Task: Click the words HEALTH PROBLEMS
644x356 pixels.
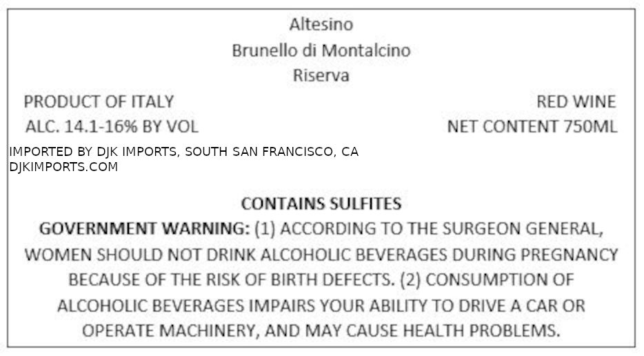Action: (x=481, y=330)
